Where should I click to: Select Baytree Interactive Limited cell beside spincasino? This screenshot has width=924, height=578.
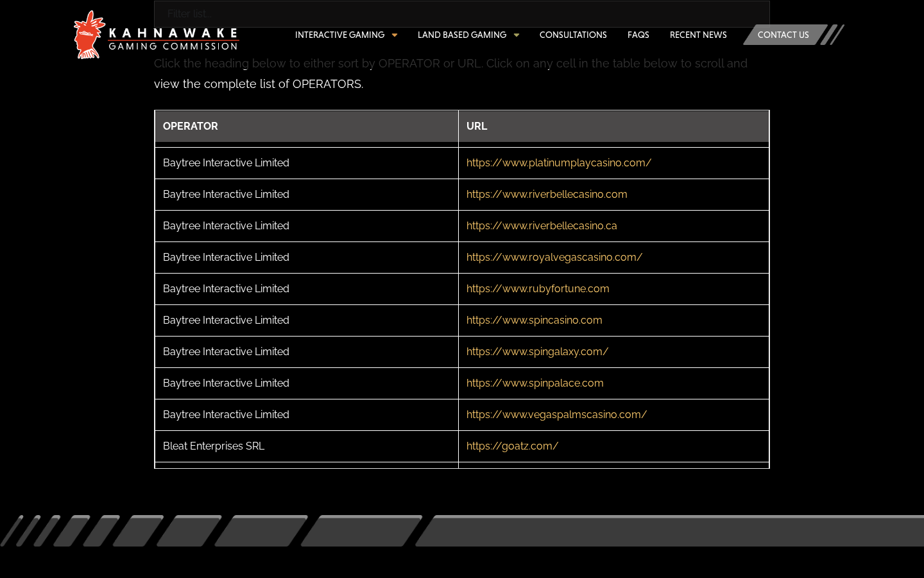point(307,320)
